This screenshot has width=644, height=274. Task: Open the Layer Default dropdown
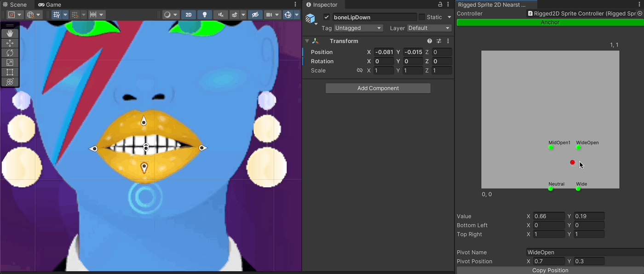pyautogui.click(x=429, y=28)
